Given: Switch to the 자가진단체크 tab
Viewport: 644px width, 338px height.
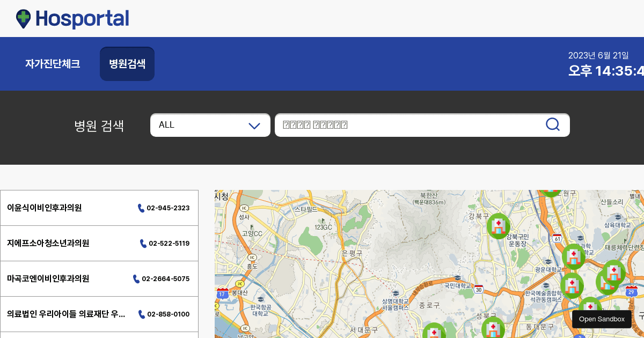Looking at the screenshot, I should click(53, 63).
